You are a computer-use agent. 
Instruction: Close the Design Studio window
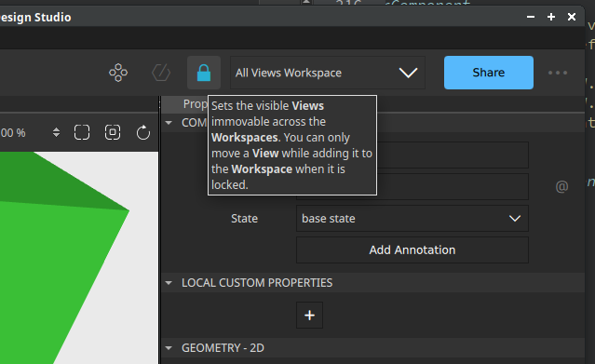pyautogui.click(x=572, y=17)
